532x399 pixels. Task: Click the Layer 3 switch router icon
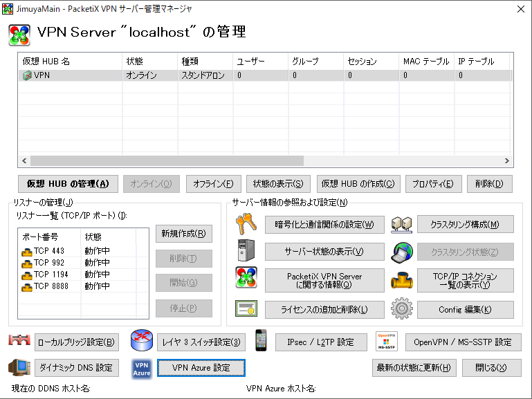[x=142, y=340]
